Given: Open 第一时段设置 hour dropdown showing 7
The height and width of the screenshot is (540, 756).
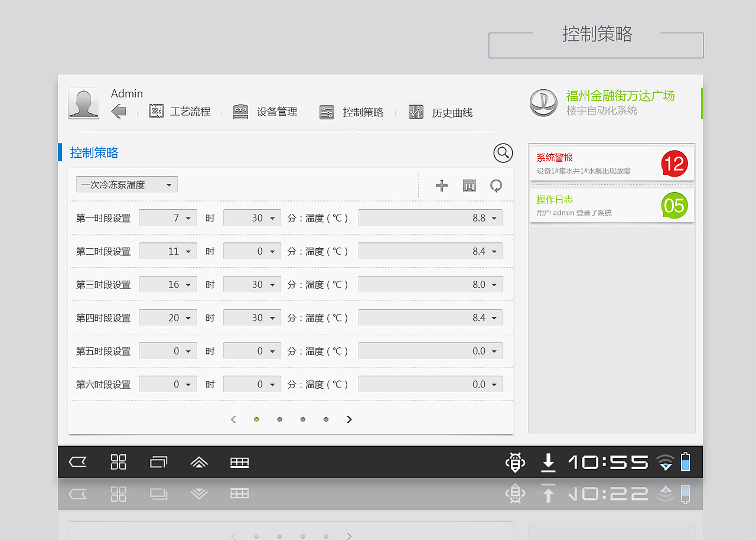Looking at the screenshot, I should pyautogui.click(x=168, y=217).
